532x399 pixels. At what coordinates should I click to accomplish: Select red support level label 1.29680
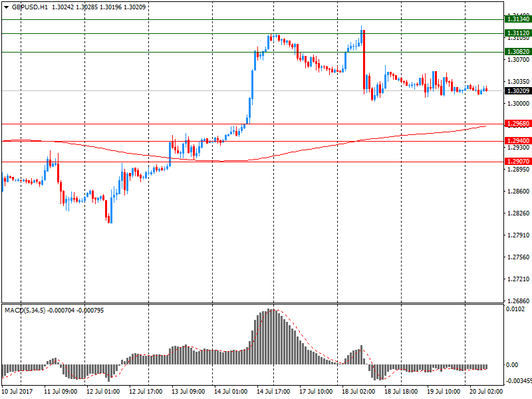518,124
